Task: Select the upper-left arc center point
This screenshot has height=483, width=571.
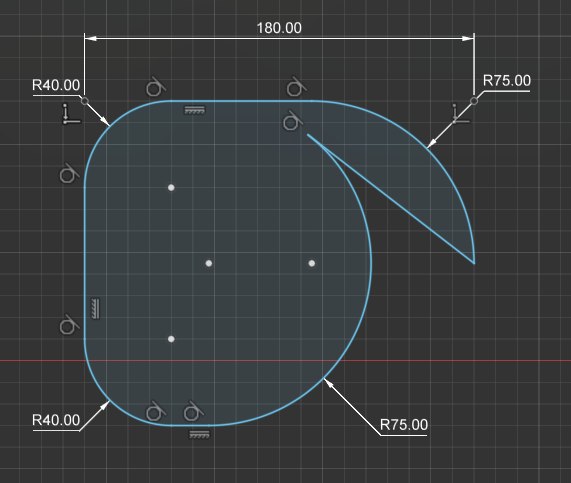Action: tap(171, 188)
